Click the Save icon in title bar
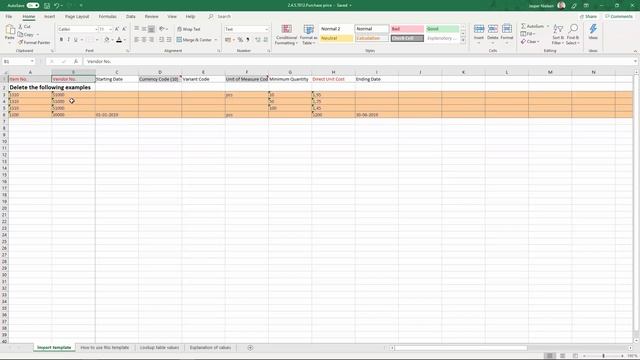Image resolution: width=640 pixels, height=360 pixels. pyautogui.click(x=47, y=6)
